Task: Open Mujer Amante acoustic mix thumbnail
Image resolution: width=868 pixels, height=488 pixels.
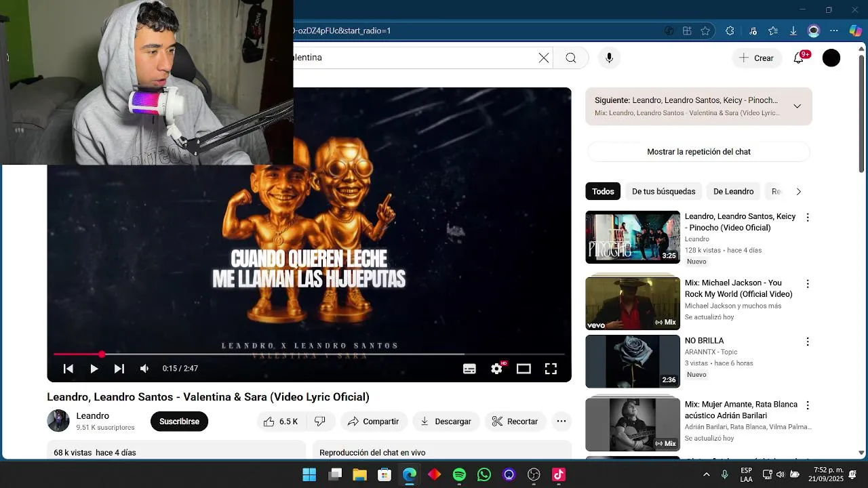Action: (633, 424)
